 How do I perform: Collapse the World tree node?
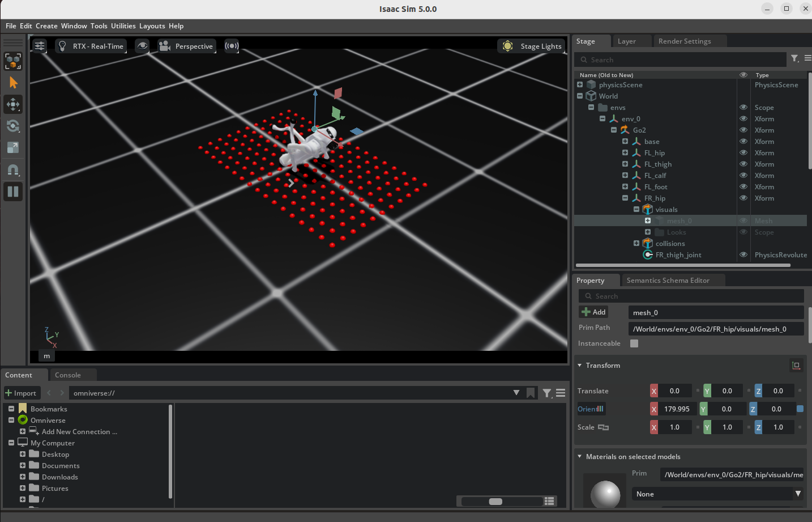coord(580,96)
